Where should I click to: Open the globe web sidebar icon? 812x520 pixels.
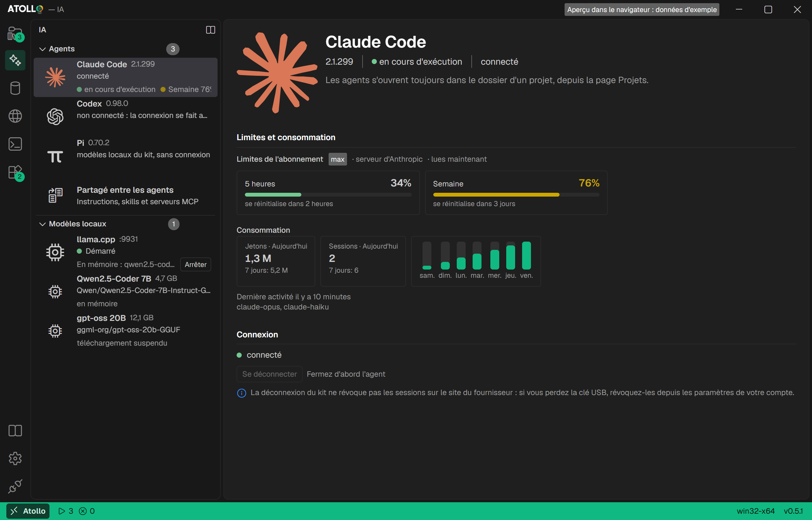pyautogui.click(x=15, y=116)
